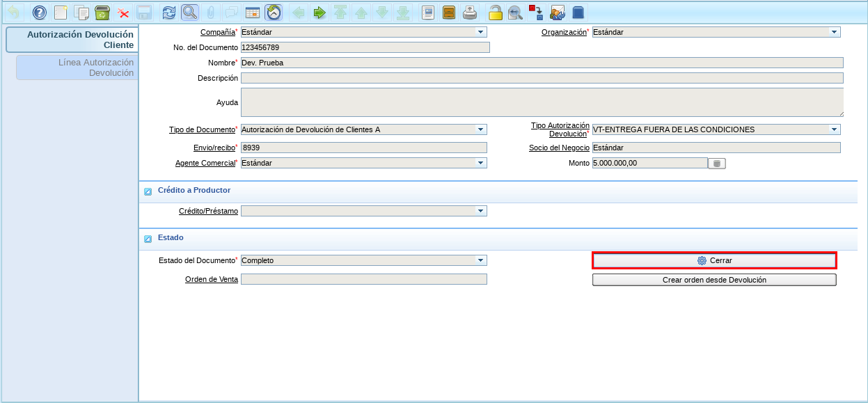Click the No. del Documento field
Image resolution: width=868 pixels, height=403 pixels.
(365, 47)
